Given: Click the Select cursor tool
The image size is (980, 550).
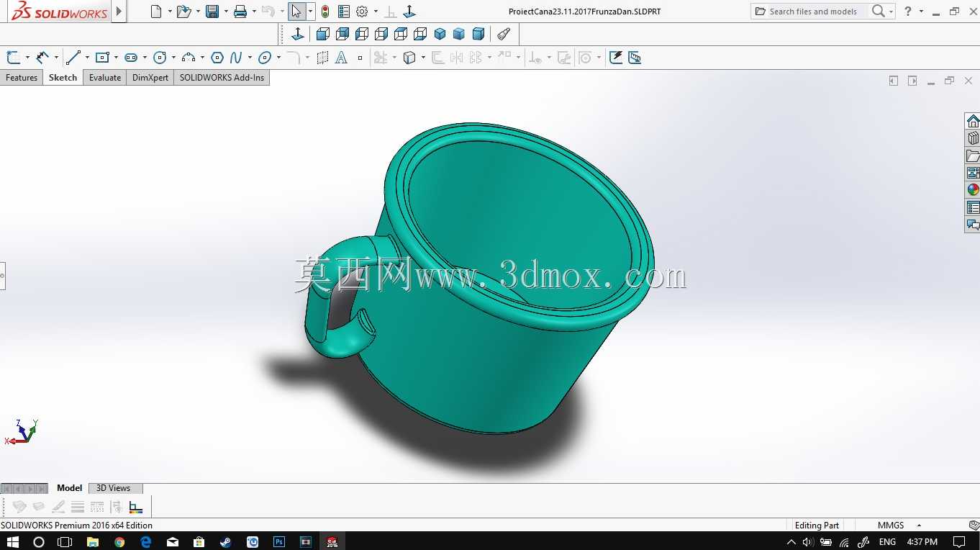Looking at the screenshot, I should (x=296, y=12).
